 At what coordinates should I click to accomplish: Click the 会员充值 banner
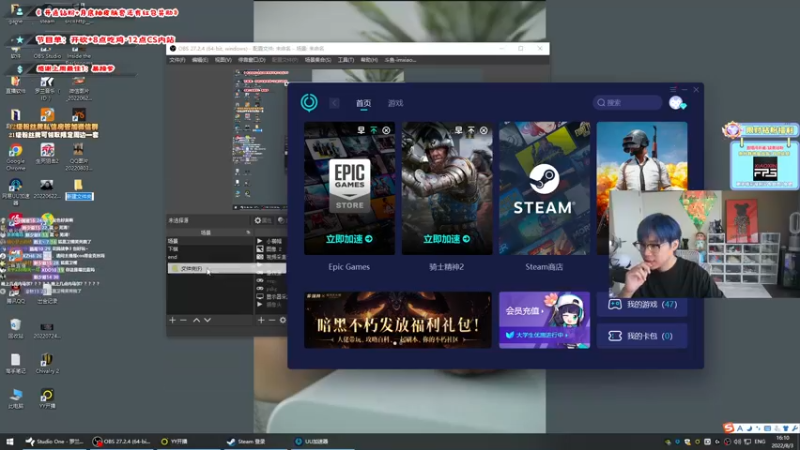[x=544, y=320]
